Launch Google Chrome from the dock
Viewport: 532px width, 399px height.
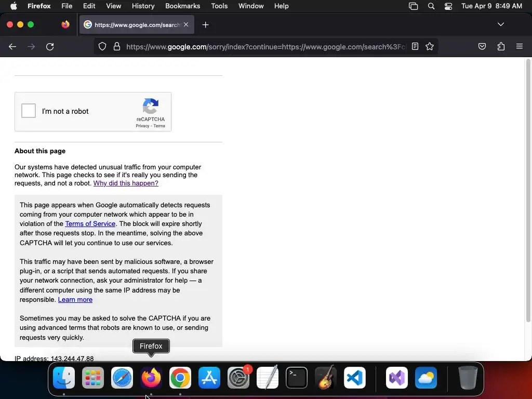pos(180,378)
